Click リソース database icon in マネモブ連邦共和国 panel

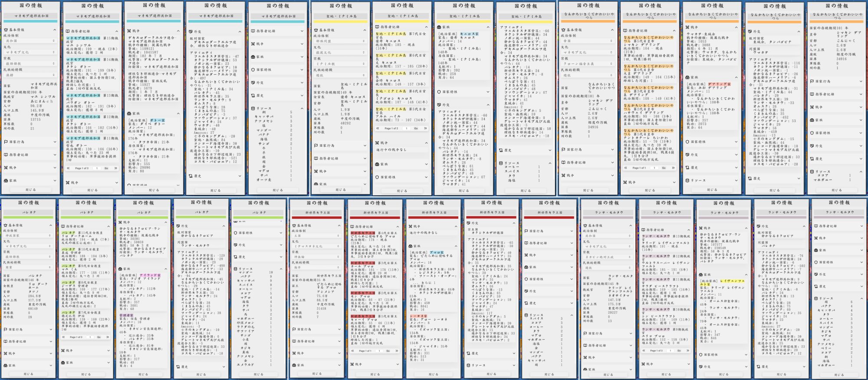253,108
